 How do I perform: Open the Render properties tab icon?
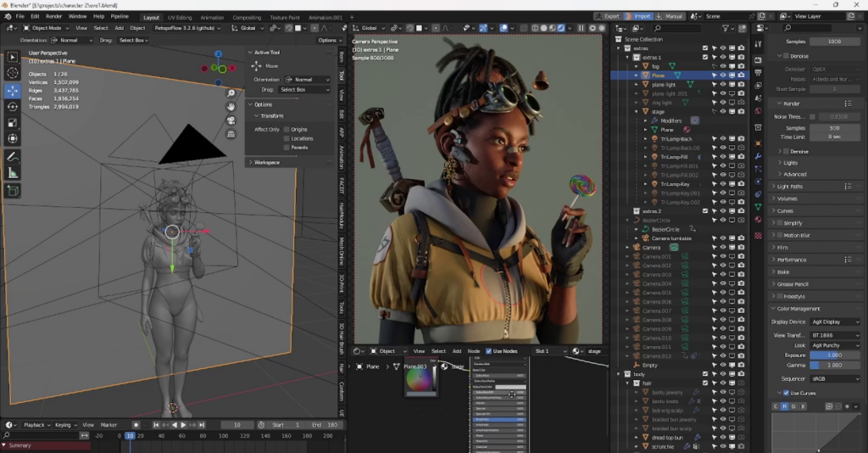coord(759,60)
